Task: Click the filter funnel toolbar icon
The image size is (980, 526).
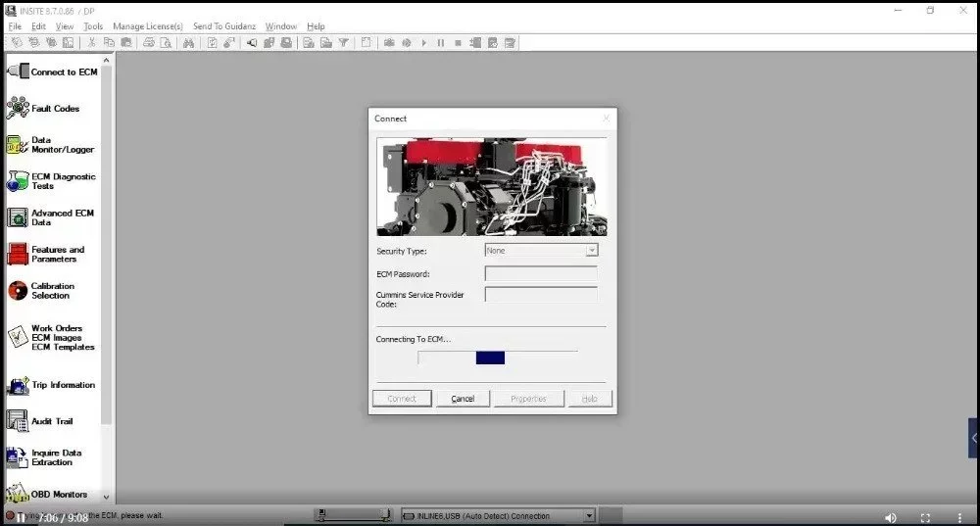Action: point(344,43)
